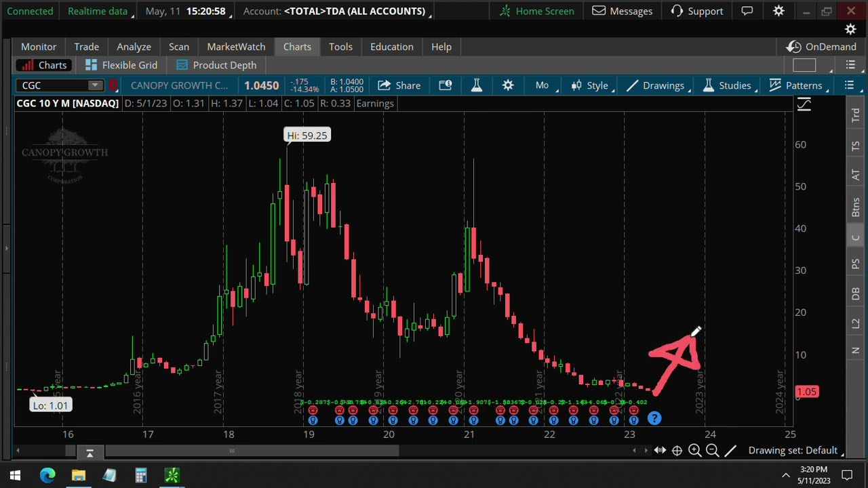This screenshot has width=868, height=488.
Task: Select the crosshair pointer tool
Action: (x=677, y=451)
